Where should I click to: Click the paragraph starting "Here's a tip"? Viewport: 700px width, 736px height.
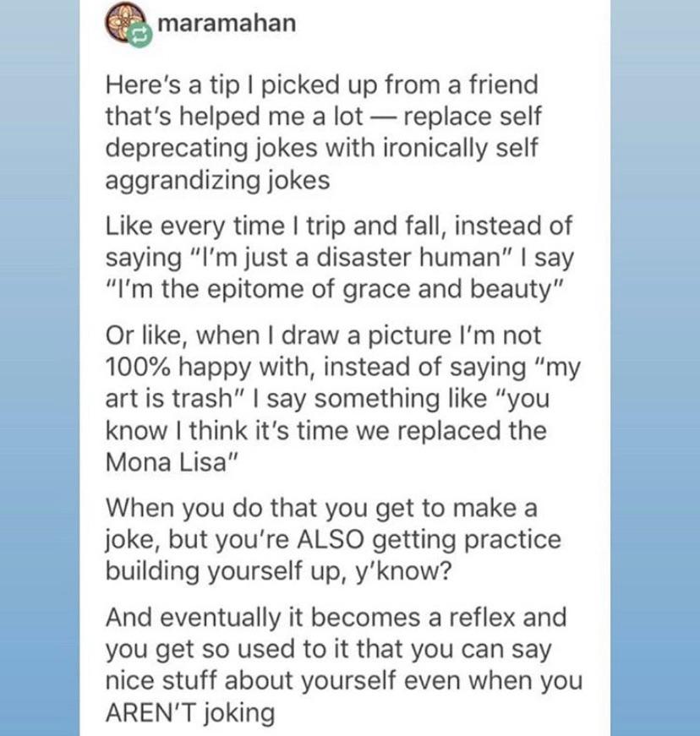324,133
